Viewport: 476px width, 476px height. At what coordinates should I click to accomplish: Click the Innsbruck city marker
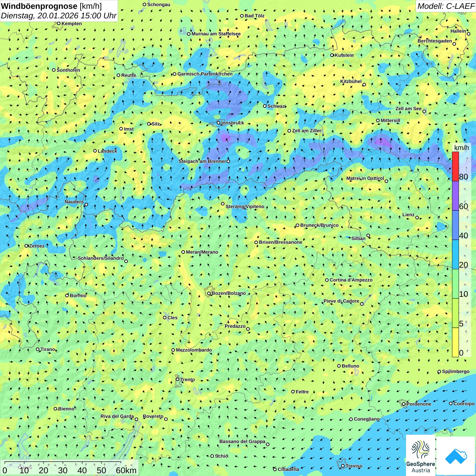click(219, 123)
